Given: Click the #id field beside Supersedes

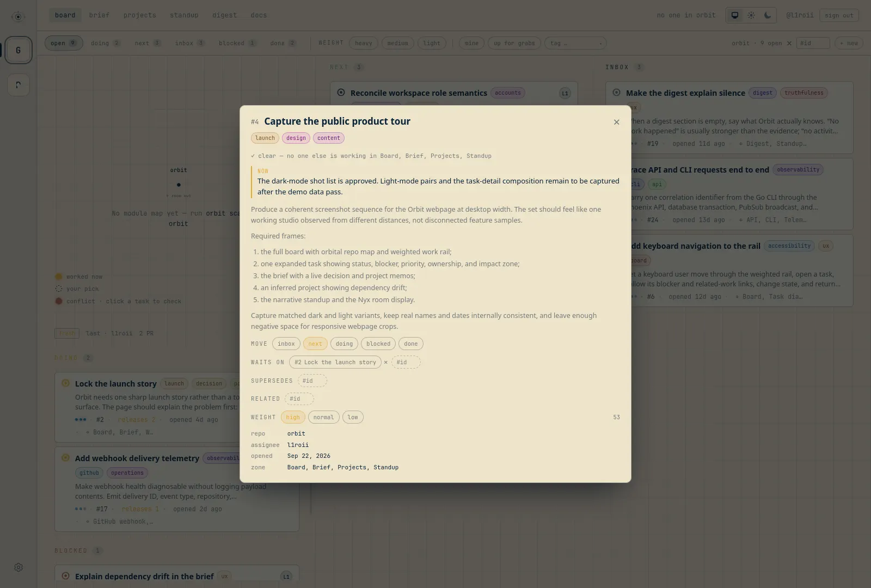Looking at the screenshot, I should pyautogui.click(x=312, y=381).
